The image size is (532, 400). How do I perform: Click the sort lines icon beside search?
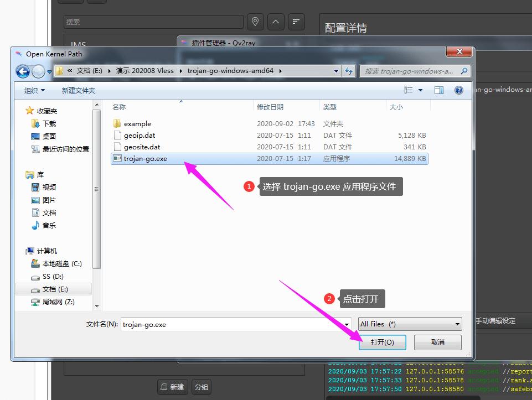click(296, 22)
